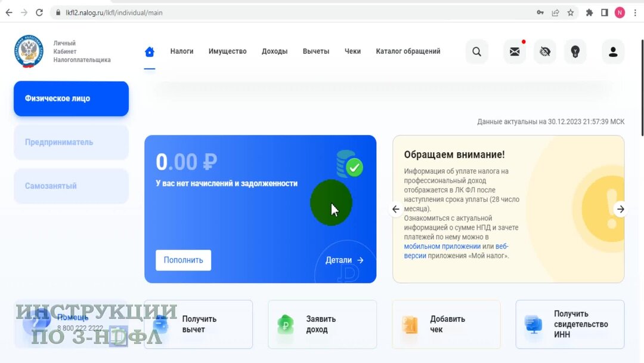Open tips via the lightbulb icon
The width and height of the screenshot is (644, 363).
pos(575,52)
